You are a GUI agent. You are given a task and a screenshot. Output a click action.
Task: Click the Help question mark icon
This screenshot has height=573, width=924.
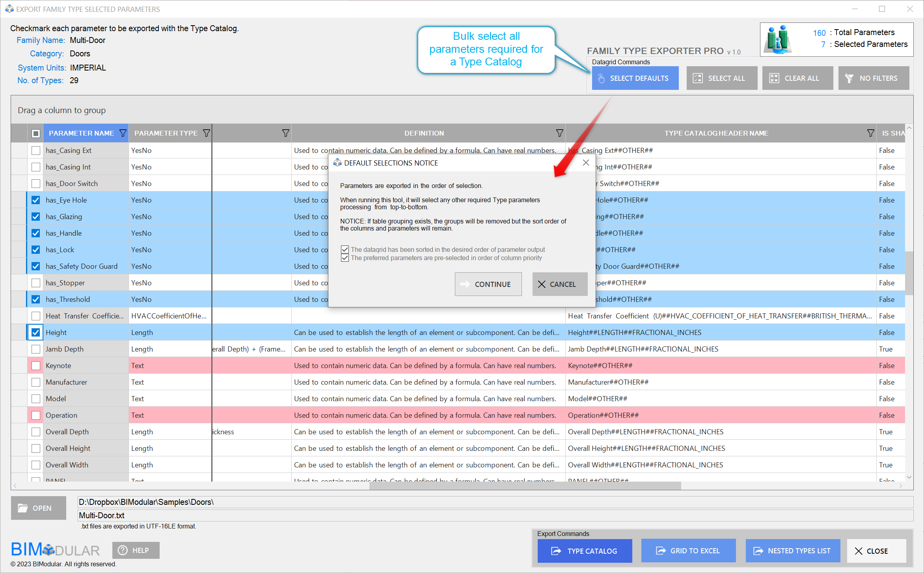pyautogui.click(x=123, y=551)
